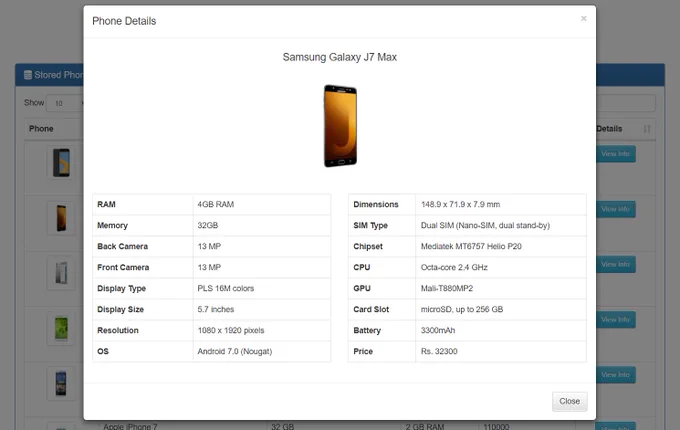Viewport: 680px width, 430px height.
Task: Click the Samsung Galaxy J7 Max phone image
Action: [x=340, y=126]
